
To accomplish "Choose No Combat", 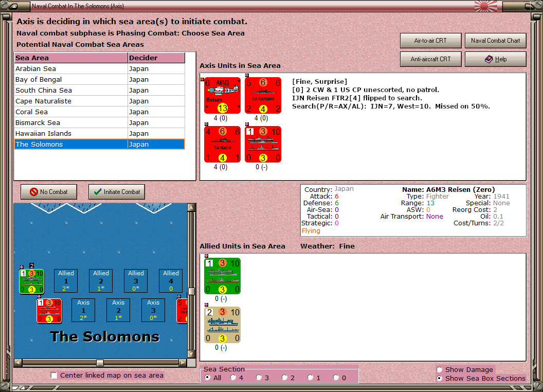I will (49, 192).
